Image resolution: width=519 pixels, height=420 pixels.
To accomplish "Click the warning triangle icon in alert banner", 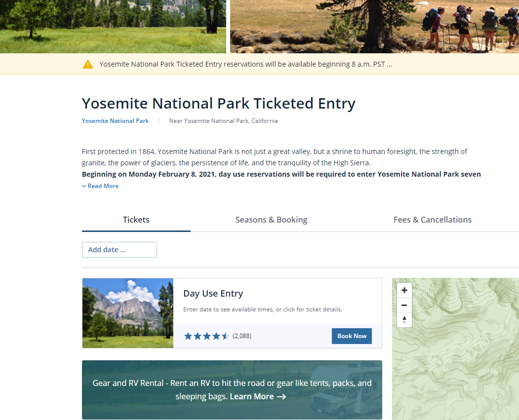I will (x=88, y=64).
